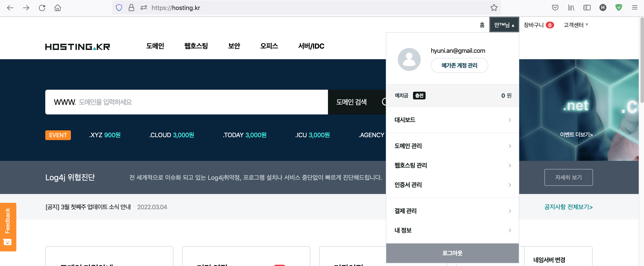Click the user profile avatar image

409,59
